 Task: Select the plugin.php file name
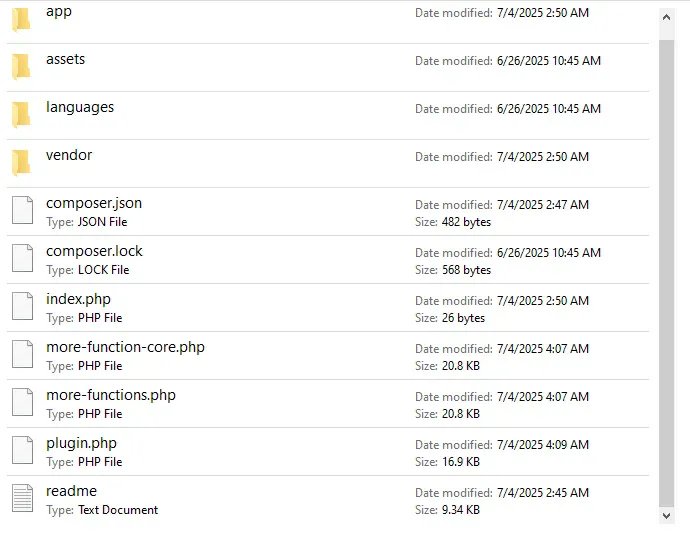[x=81, y=443]
